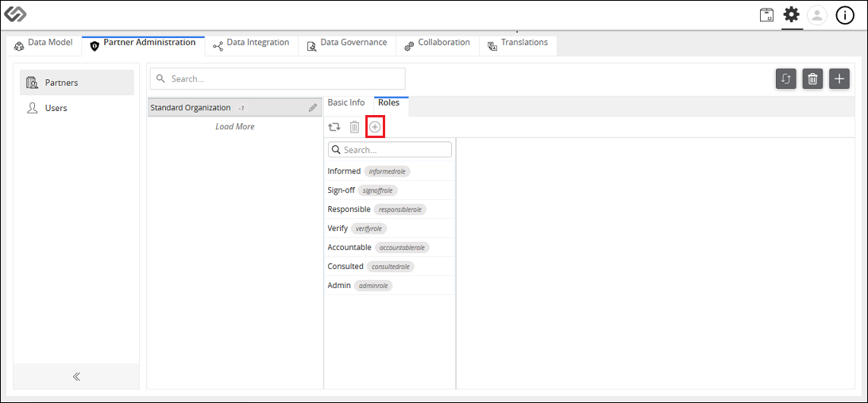Select Standard Organization row
This screenshot has width=868, height=403.
click(x=235, y=108)
